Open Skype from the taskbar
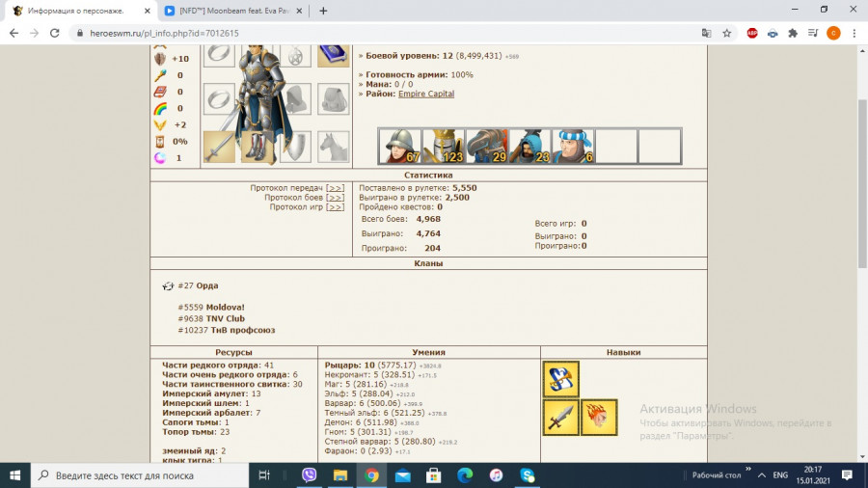This screenshot has height=488, width=868. point(527,475)
